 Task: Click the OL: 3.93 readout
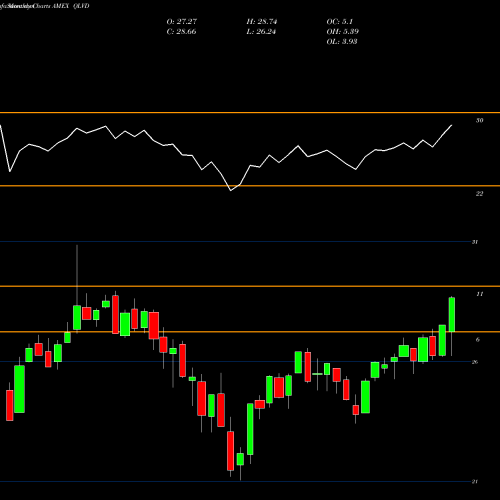click(x=342, y=42)
